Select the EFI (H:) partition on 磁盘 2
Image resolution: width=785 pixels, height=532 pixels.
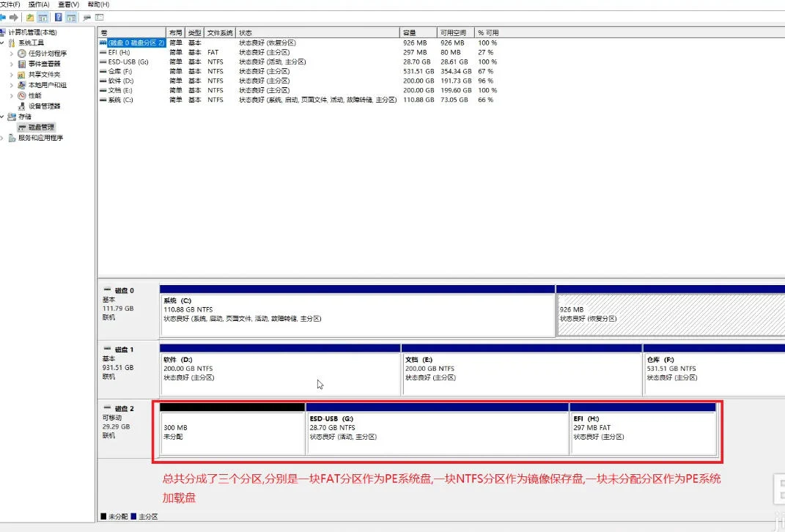(642, 432)
